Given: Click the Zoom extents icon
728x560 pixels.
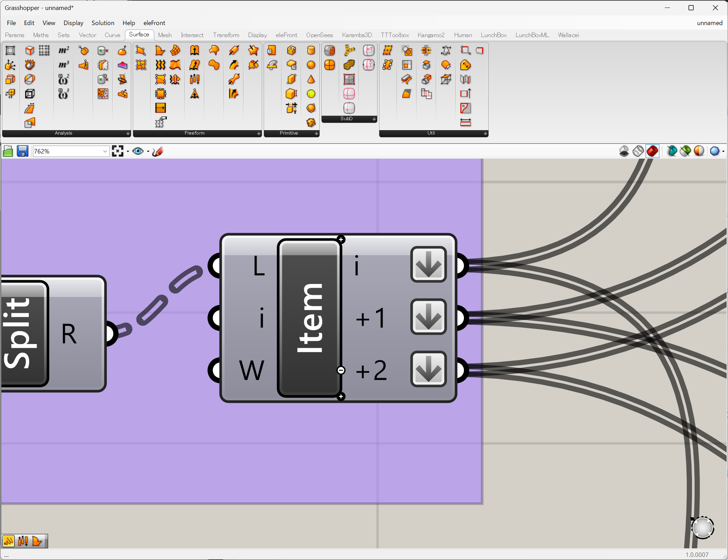Looking at the screenshot, I should [118, 151].
